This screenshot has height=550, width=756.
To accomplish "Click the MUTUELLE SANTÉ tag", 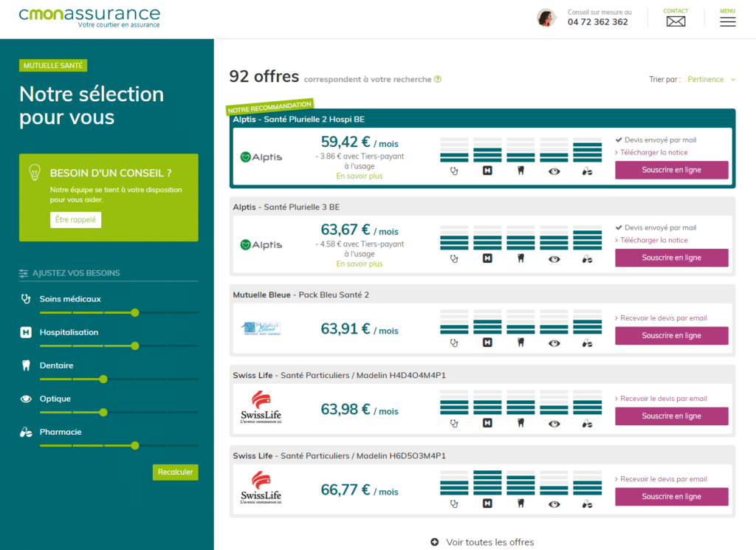I will (53, 66).
